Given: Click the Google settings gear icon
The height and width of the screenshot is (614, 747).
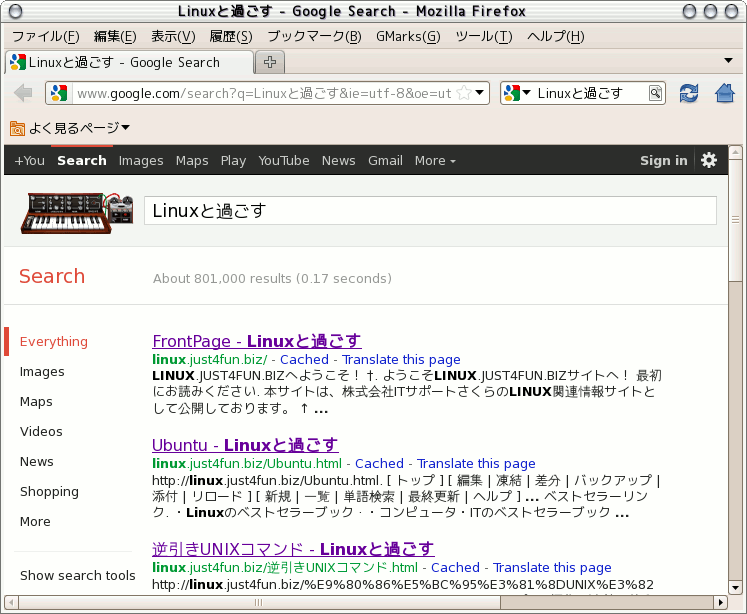Looking at the screenshot, I should click(x=709, y=160).
